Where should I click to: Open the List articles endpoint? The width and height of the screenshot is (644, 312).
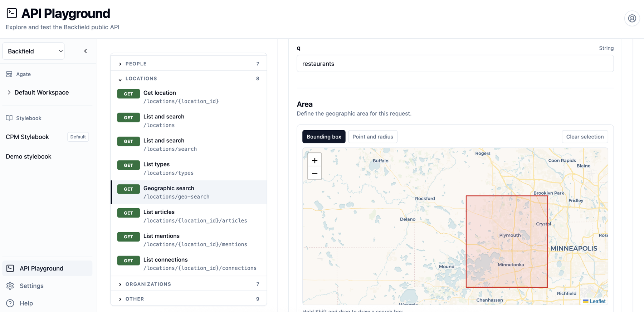189,216
